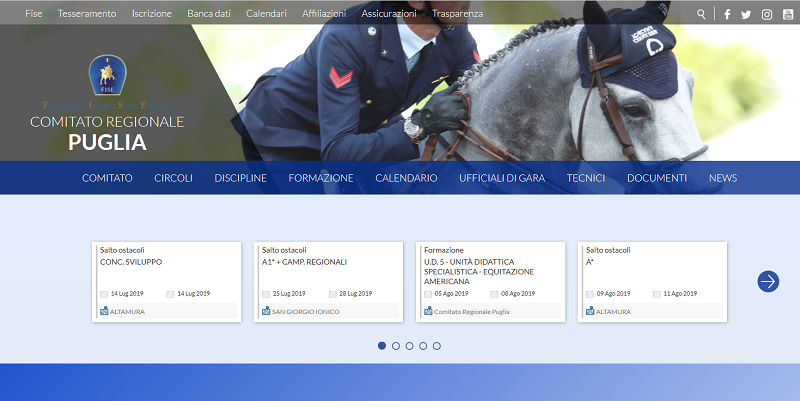Image resolution: width=800 pixels, height=401 pixels.
Task: Open U.D. 5 Equitazione Americana card
Action: (x=490, y=282)
